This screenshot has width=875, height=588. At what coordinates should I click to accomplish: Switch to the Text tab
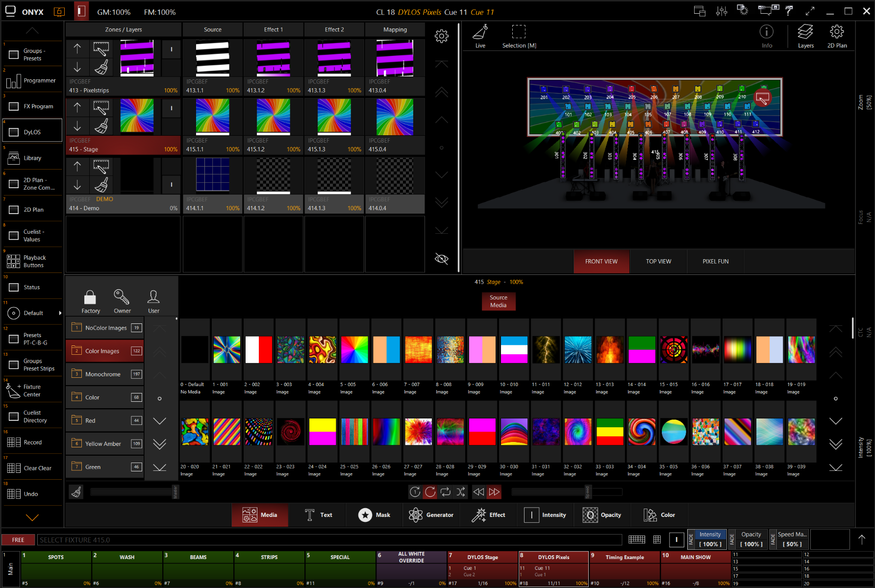click(x=318, y=515)
